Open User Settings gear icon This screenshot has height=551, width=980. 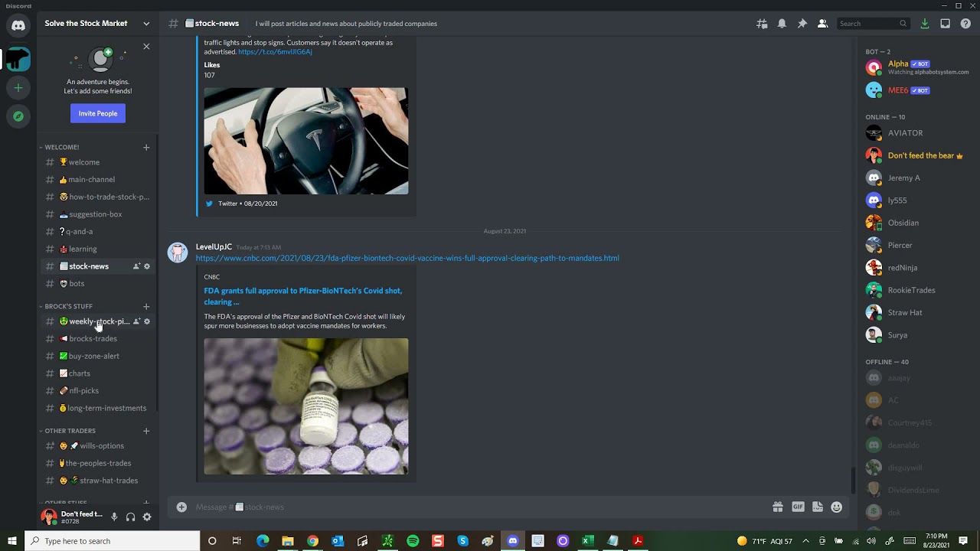pyautogui.click(x=147, y=517)
